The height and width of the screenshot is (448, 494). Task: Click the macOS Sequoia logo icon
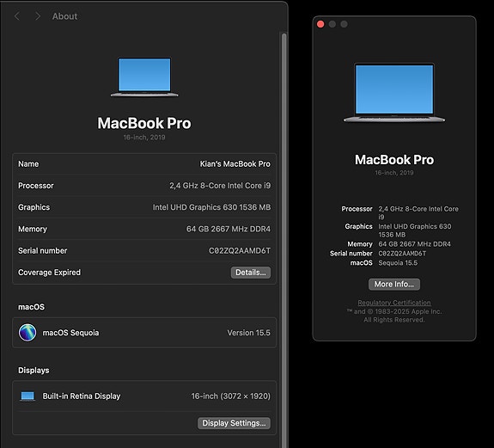[x=27, y=333]
